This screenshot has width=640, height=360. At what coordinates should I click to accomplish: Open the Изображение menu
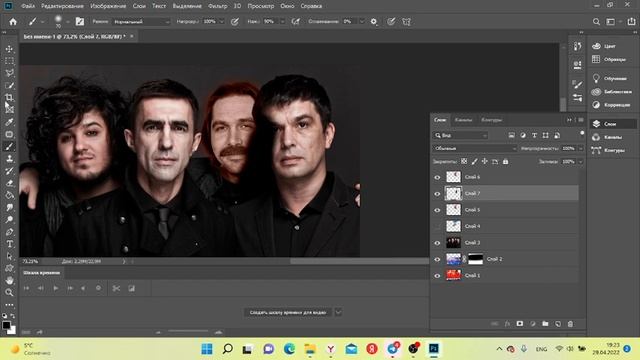pyautogui.click(x=108, y=6)
